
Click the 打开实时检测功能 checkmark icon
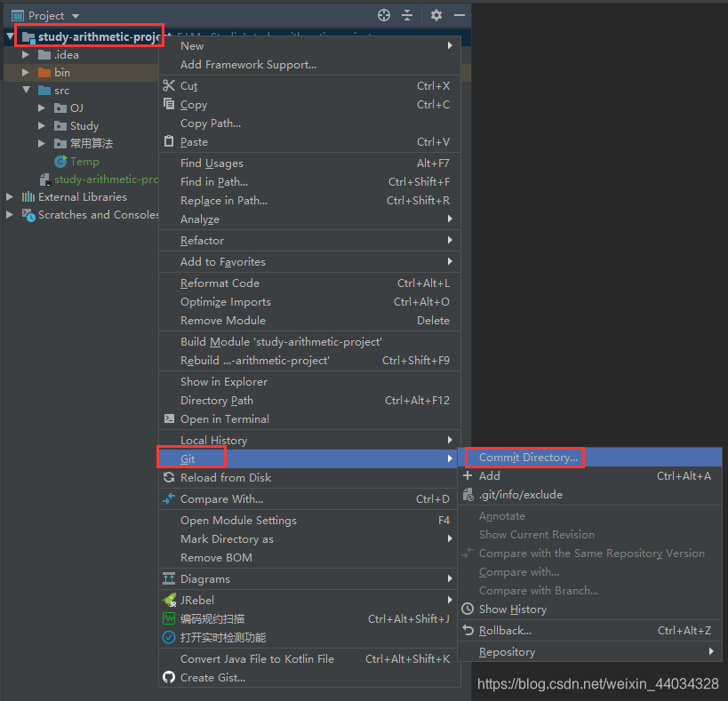(x=169, y=637)
